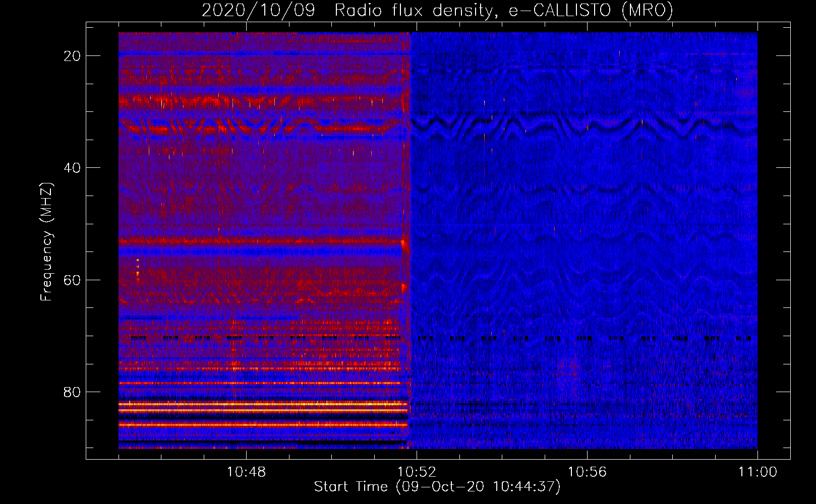Click the 40 frequency tick label

[72, 168]
